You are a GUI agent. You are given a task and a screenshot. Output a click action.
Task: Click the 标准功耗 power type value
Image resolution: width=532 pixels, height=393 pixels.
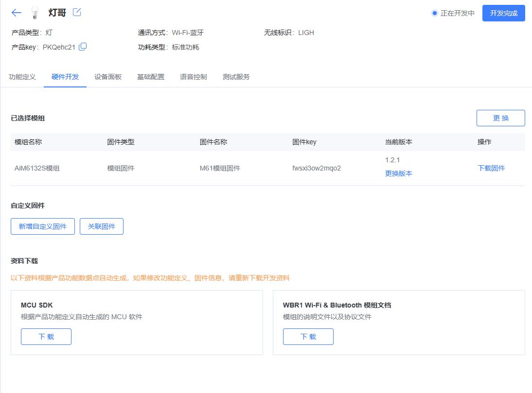185,47
